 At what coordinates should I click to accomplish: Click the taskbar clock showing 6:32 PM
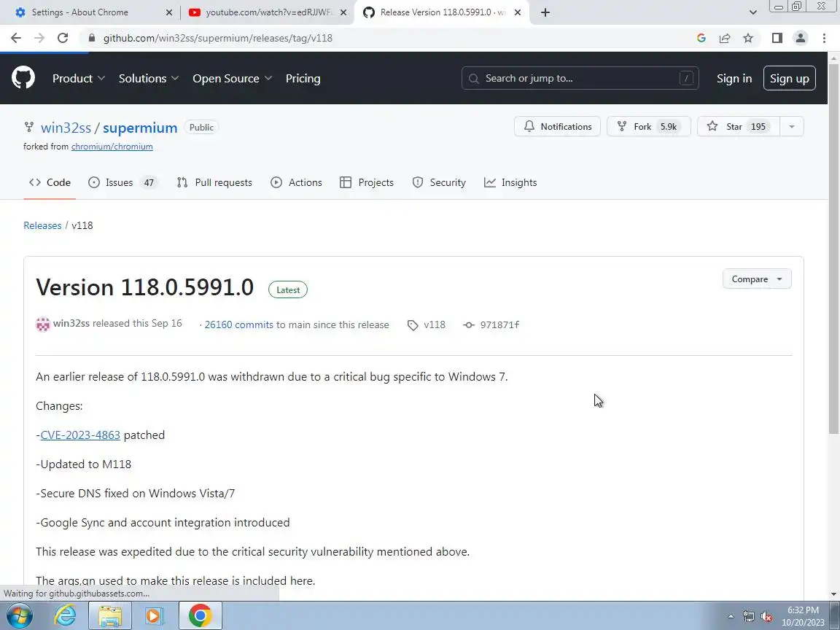803,616
